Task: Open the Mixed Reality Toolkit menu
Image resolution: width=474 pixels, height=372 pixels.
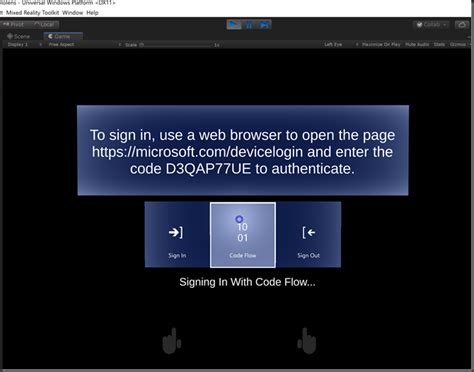Action: pos(32,13)
